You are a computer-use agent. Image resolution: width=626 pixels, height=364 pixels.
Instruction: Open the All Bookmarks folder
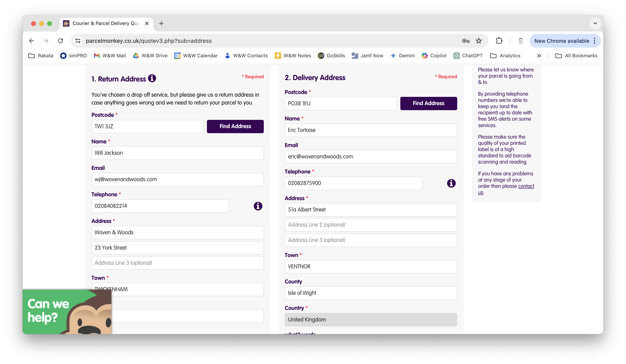coord(576,56)
